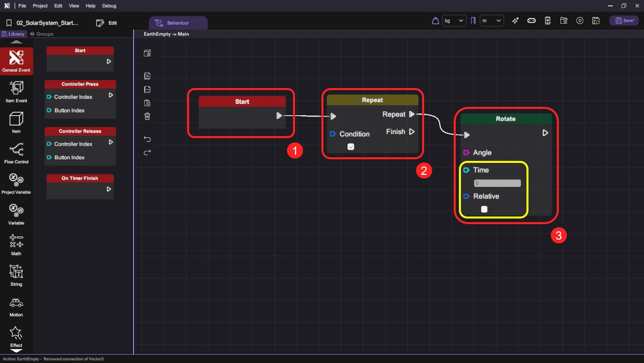Image resolution: width=644 pixels, height=363 pixels.
Task: Open the m length unit dropdown
Action: 491,21
